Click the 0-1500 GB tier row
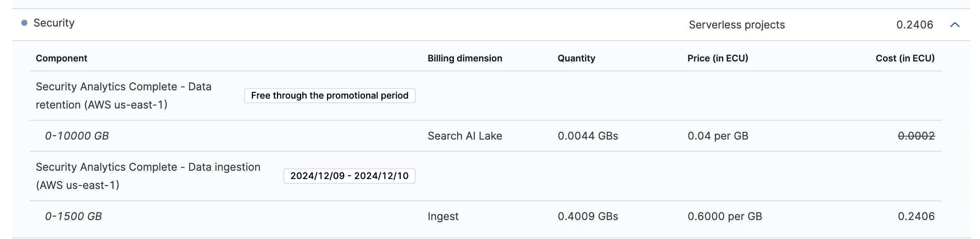Viewport: 980px width, 239px height. point(485,216)
